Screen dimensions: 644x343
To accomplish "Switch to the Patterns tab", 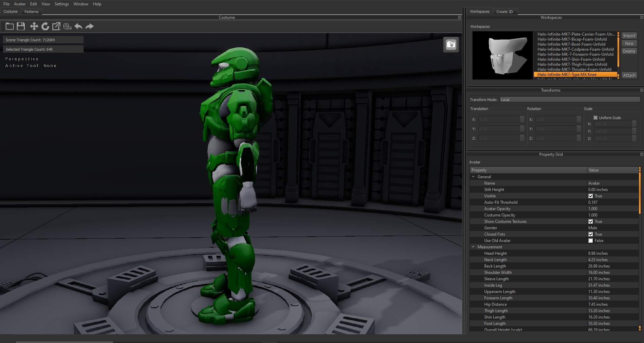I will coord(32,12).
